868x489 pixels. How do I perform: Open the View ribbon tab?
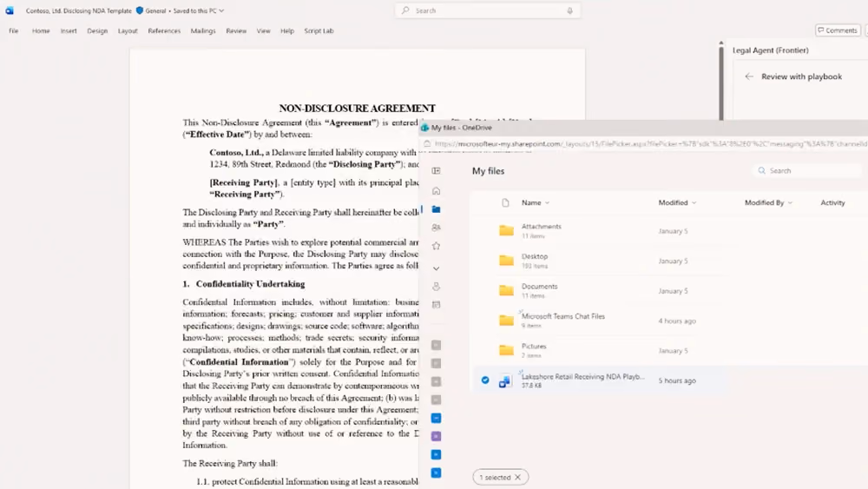tap(264, 31)
